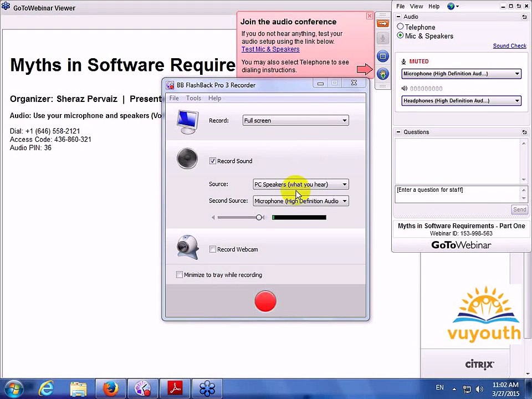Viewport: 532px width, 399px height.
Task: Open View menu in GoToWebinar control panel
Action: pos(416,6)
